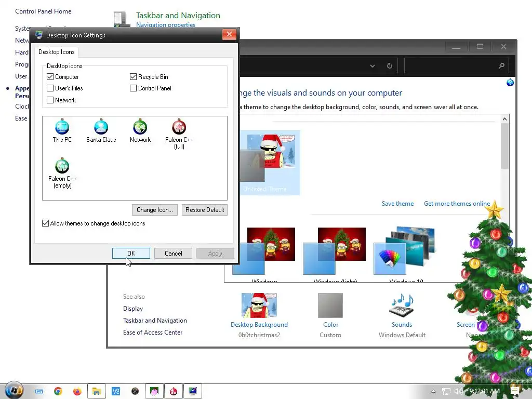Switch to the monitor Personalization taskbar icon
Image resolution: width=532 pixels, height=399 pixels.
point(193,391)
